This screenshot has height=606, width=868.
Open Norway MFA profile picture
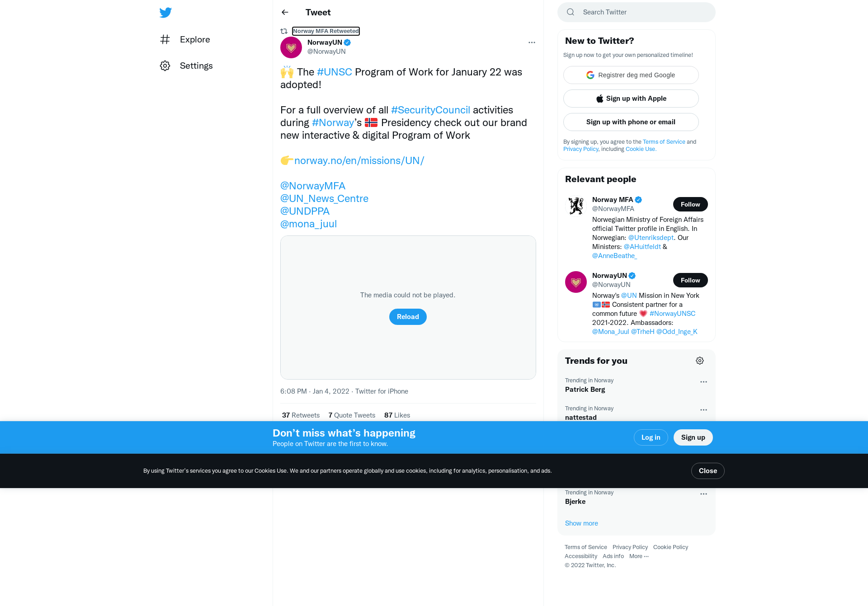coord(576,206)
